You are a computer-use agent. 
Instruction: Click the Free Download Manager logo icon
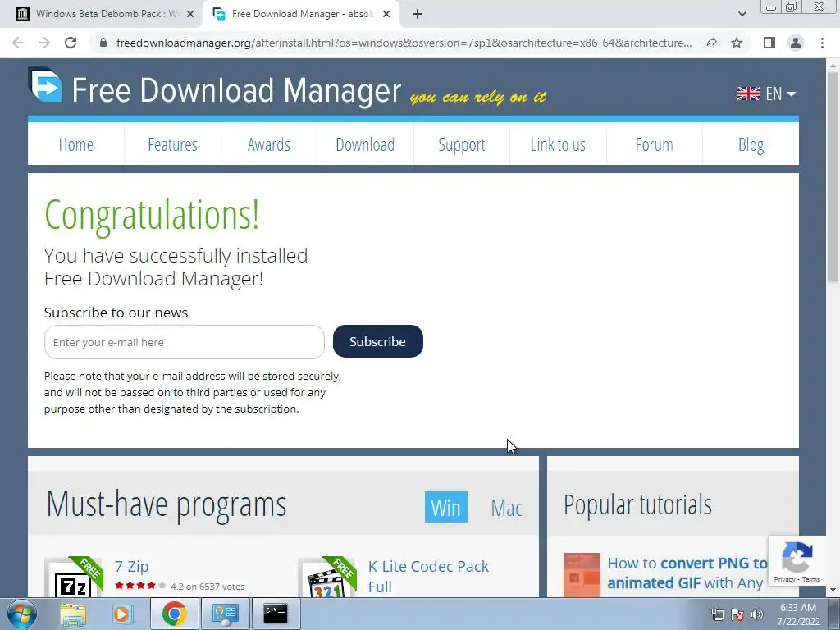point(45,84)
